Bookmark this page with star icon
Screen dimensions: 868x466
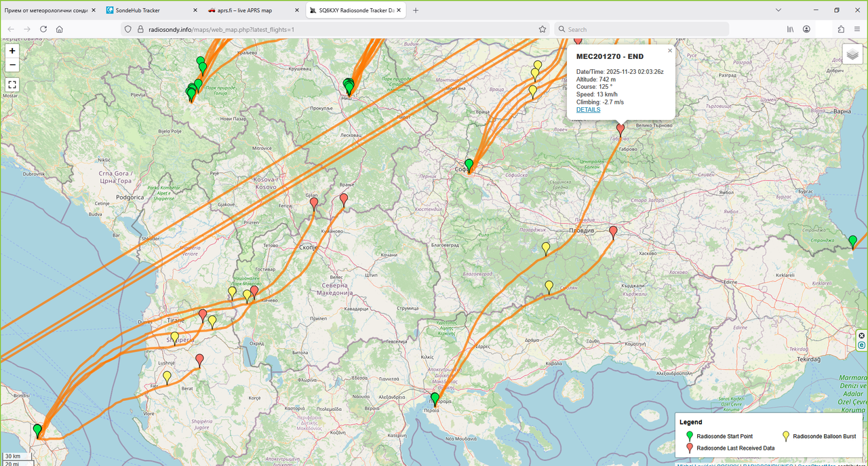pos(542,29)
